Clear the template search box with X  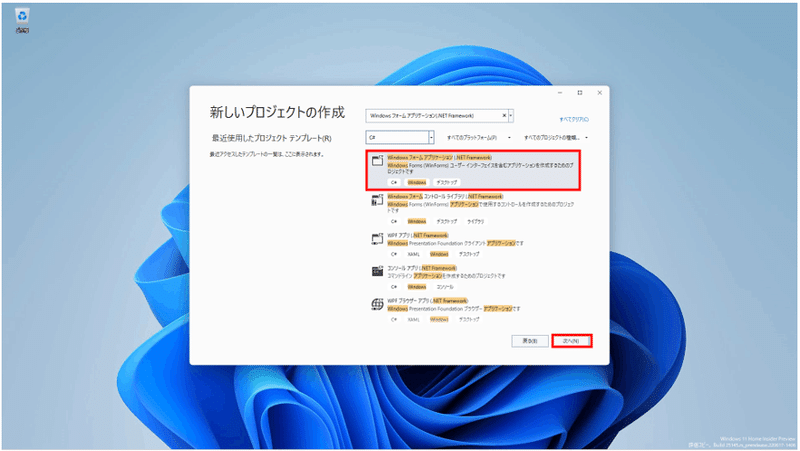[x=504, y=116]
